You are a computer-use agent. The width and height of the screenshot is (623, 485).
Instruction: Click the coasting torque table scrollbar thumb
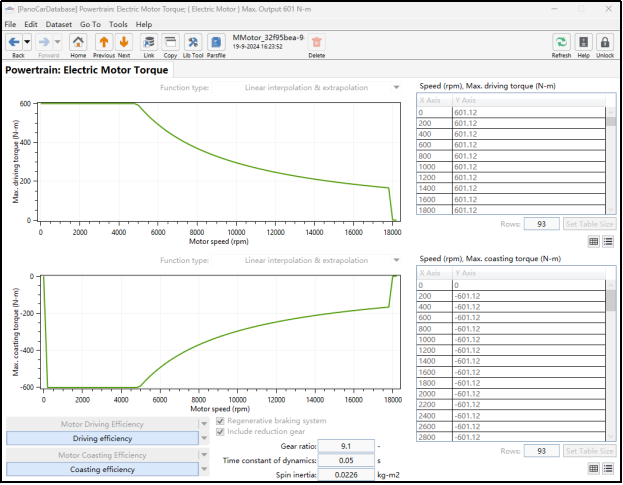(x=611, y=300)
